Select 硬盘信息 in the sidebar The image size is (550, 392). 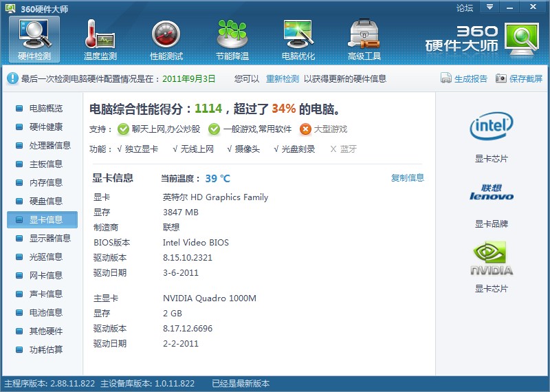pos(42,201)
